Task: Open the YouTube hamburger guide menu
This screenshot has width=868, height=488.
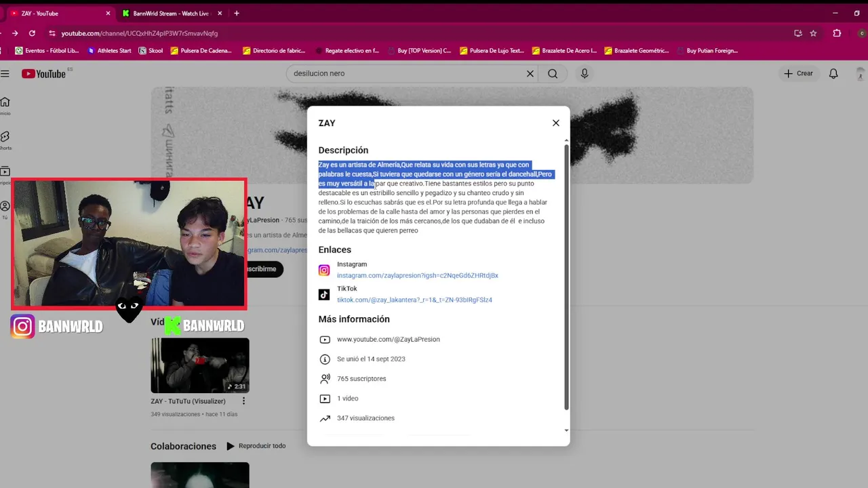Action: point(5,73)
